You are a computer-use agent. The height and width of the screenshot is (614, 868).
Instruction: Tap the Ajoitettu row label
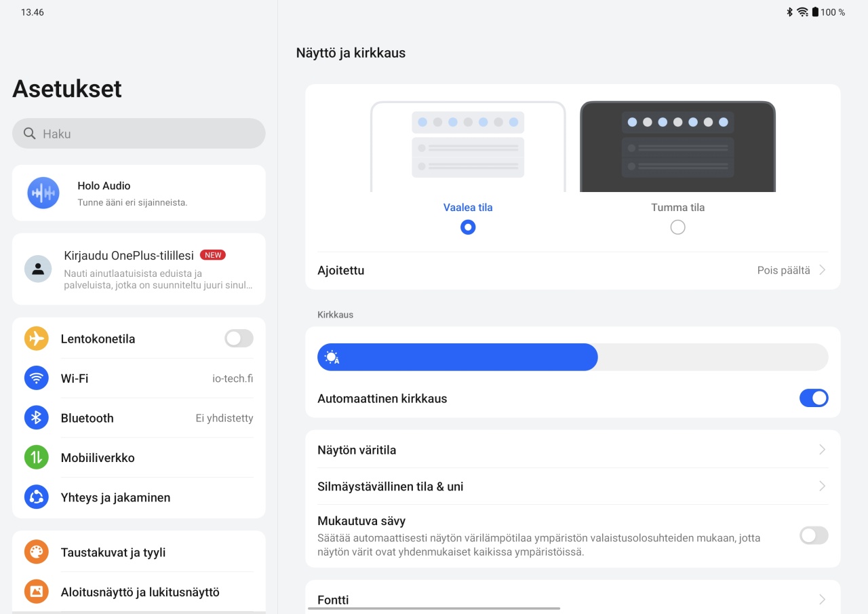click(341, 270)
